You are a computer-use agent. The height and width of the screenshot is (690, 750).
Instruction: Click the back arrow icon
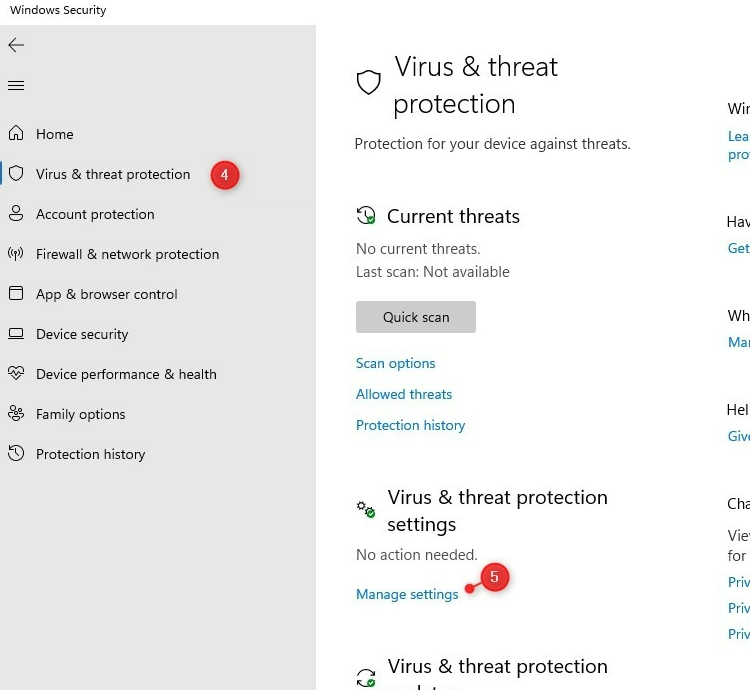(x=16, y=45)
